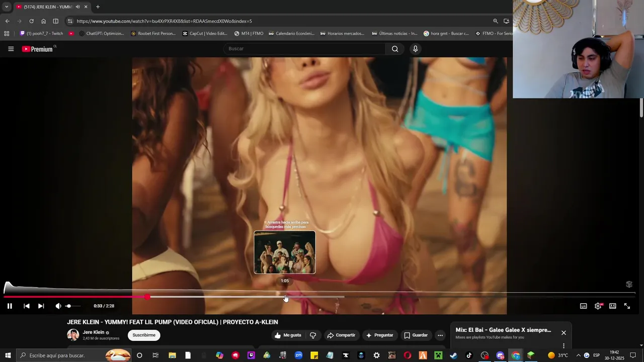Image resolution: width=644 pixels, height=362 pixels.
Task: View site information icon
Action: tap(70, 21)
